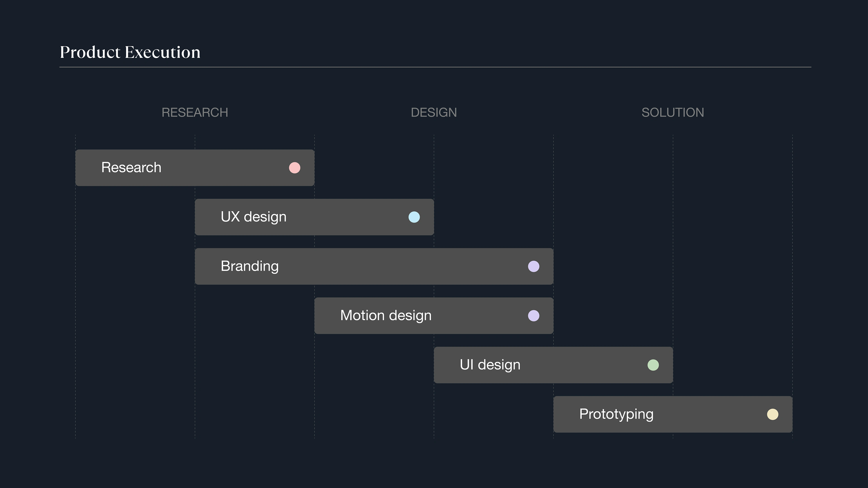The image size is (868, 488).
Task: Click the green dot on UI design
Action: tap(653, 365)
